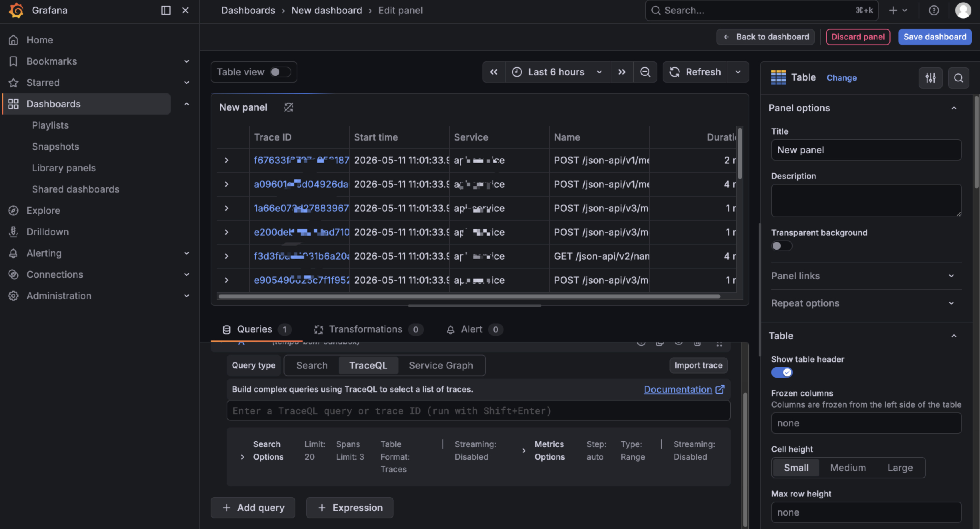Screen dimensions: 980x529
Task: Open the user avatar menu
Action: point(963,10)
